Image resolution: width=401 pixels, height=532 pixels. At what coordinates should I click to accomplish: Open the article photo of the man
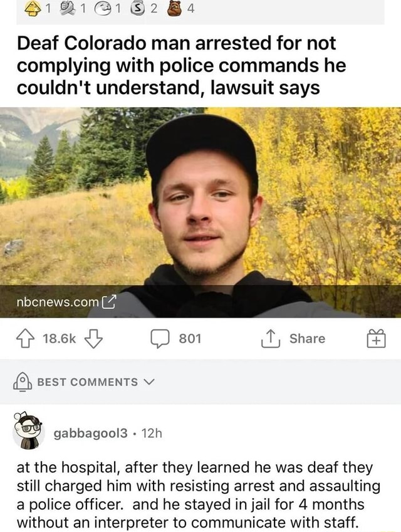(x=200, y=212)
